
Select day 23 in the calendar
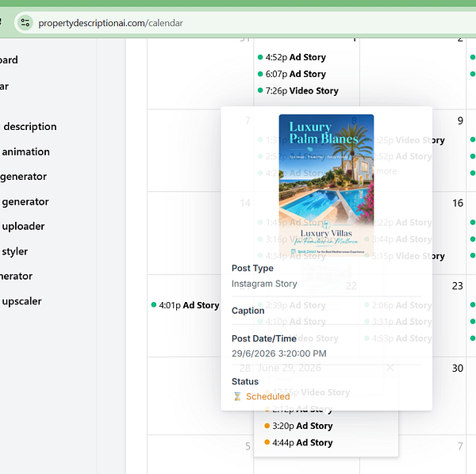click(458, 285)
